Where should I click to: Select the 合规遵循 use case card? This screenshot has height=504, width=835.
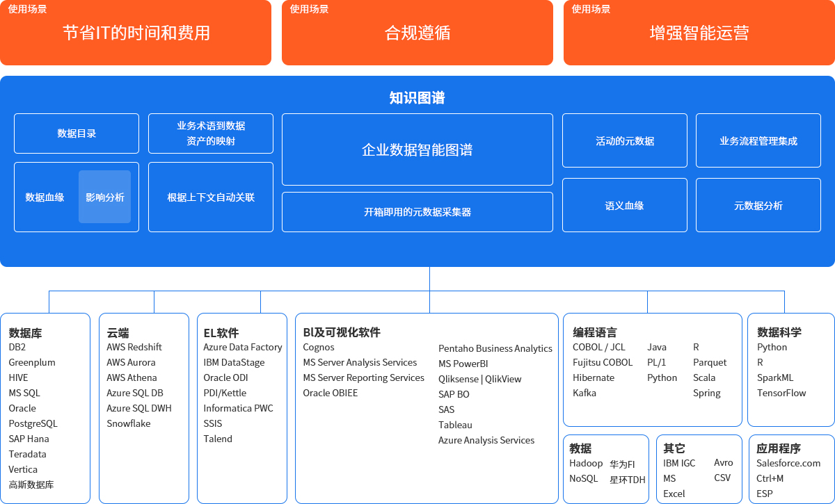tap(417, 33)
